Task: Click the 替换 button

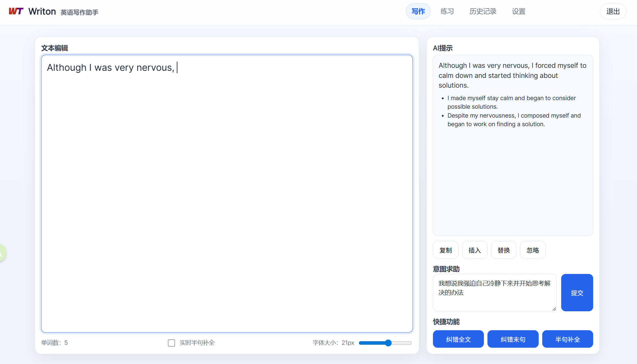Action: click(x=503, y=250)
